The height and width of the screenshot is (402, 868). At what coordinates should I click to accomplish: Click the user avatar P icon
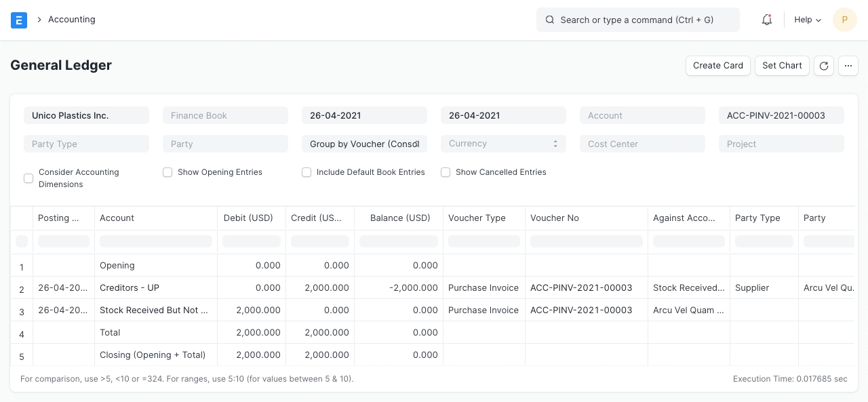(x=844, y=20)
